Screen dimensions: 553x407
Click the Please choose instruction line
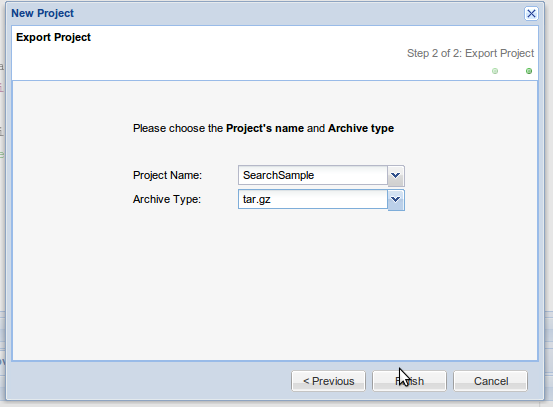click(263, 128)
